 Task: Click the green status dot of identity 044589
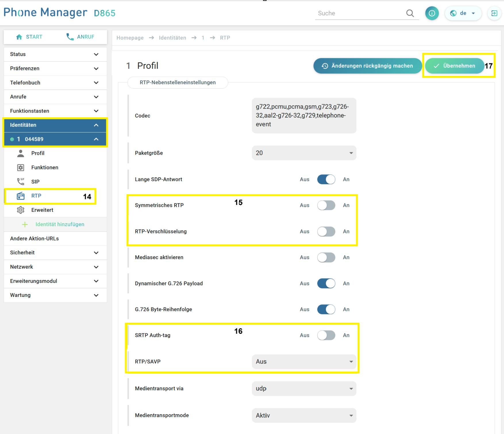coord(12,139)
